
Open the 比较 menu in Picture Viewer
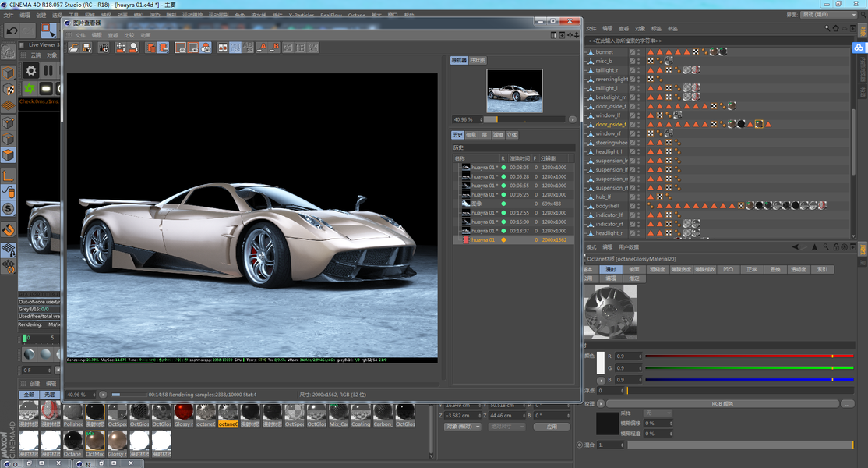[129, 35]
